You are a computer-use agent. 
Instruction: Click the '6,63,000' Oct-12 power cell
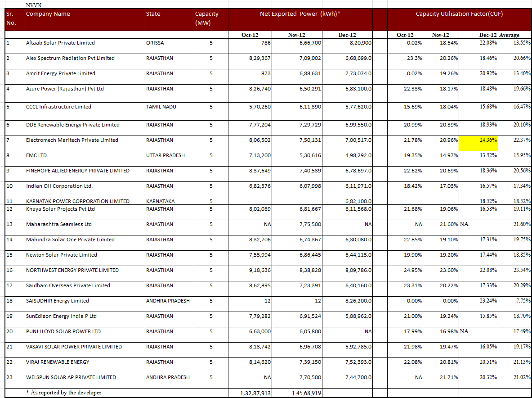click(x=250, y=334)
